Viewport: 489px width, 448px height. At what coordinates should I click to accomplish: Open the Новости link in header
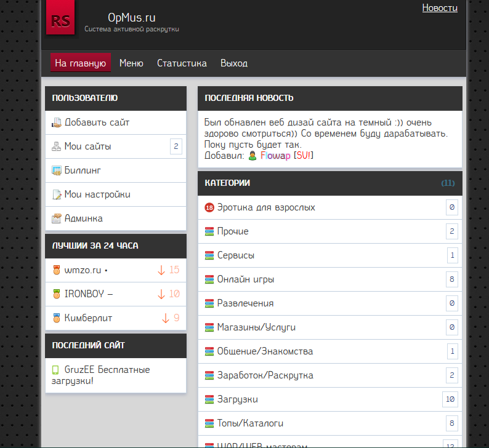[440, 8]
